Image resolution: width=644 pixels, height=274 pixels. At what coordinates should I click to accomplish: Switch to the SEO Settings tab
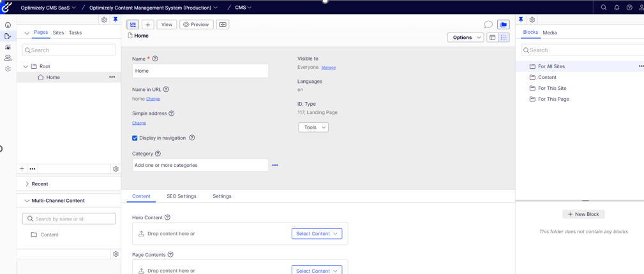pyautogui.click(x=181, y=196)
